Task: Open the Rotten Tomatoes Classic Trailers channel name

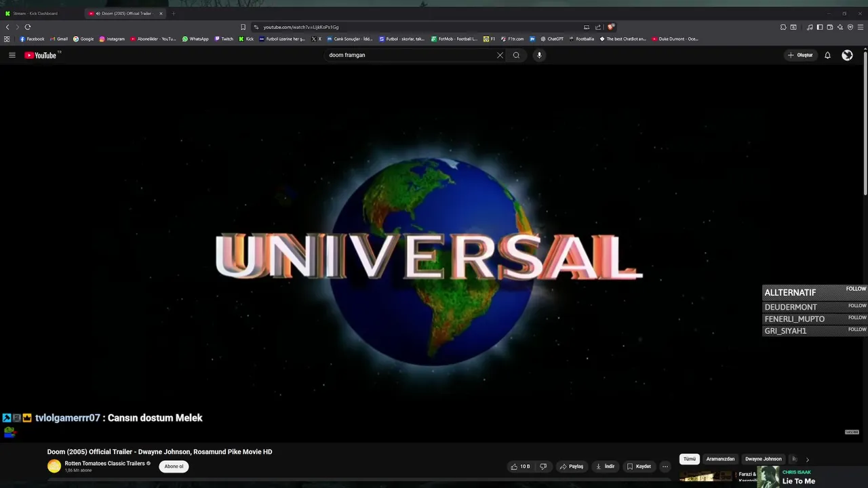Action: coord(105,464)
